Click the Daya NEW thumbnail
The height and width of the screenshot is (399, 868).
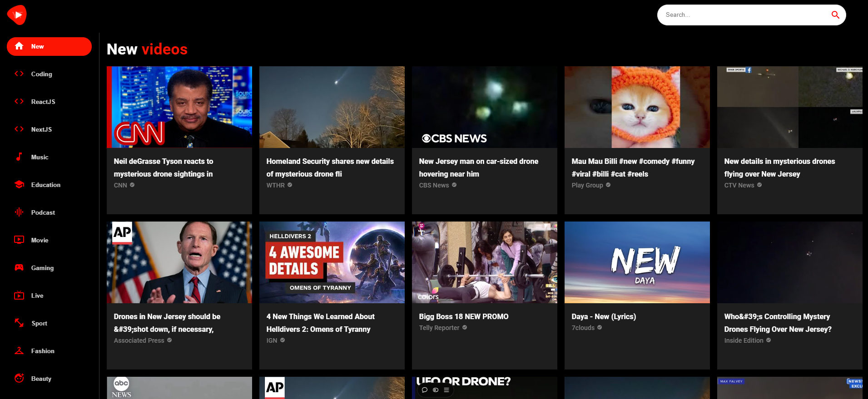click(x=637, y=262)
